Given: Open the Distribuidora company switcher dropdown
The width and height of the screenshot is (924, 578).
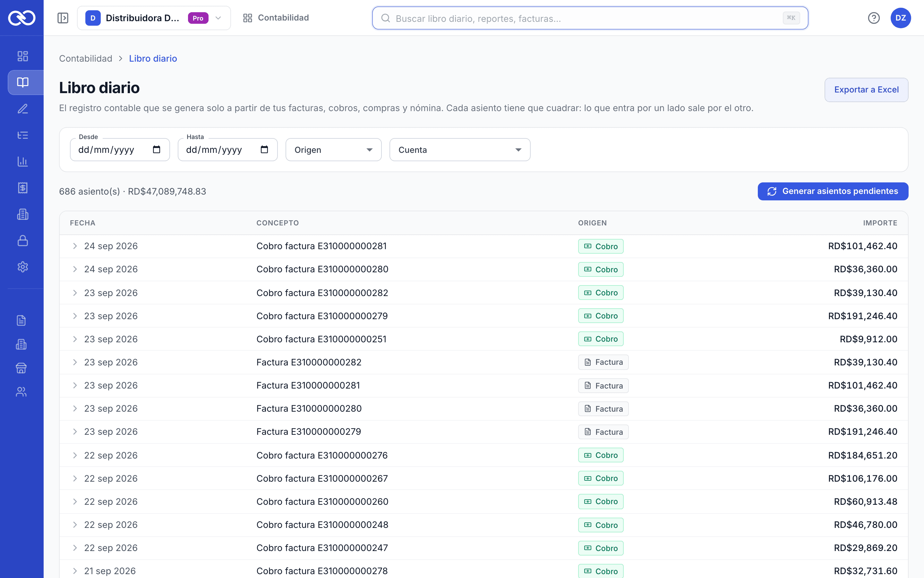Looking at the screenshot, I should click(154, 18).
